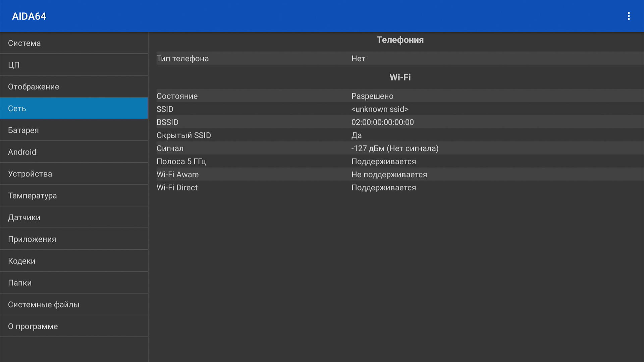This screenshot has width=644, height=362.
Task: Click the Wi-Fi Direct row
Action: 399,188
